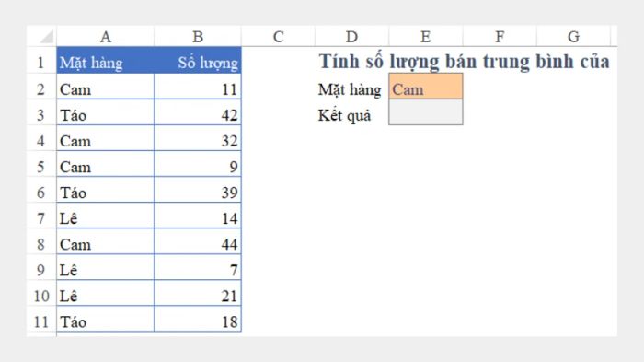Select column A header
644x362 pixels.
pos(106,37)
